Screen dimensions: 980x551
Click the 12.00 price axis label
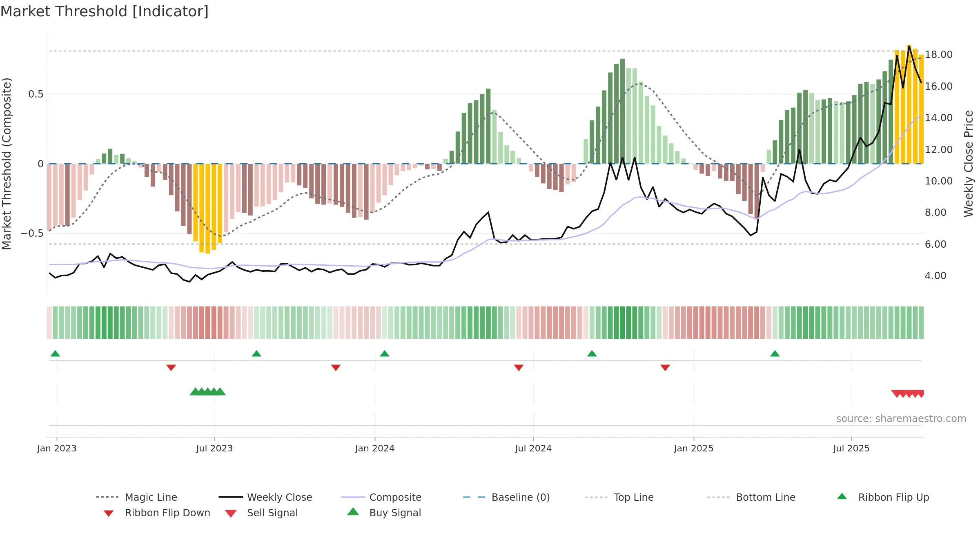pyautogui.click(x=939, y=149)
